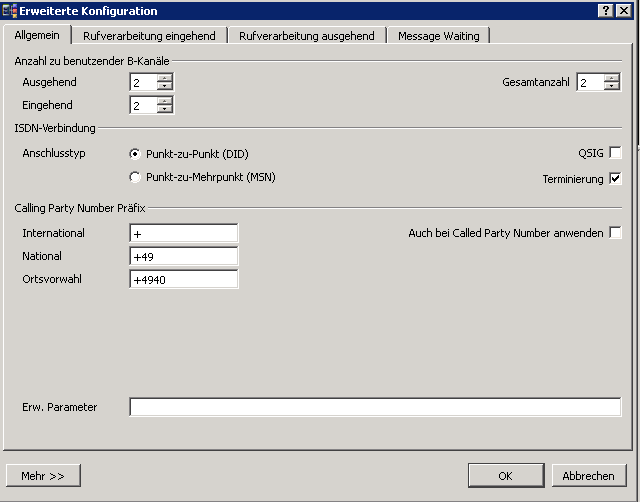This screenshot has width=640, height=502.
Task: Enable Auch bei Called Party Number anwenden
Action: click(x=615, y=233)
